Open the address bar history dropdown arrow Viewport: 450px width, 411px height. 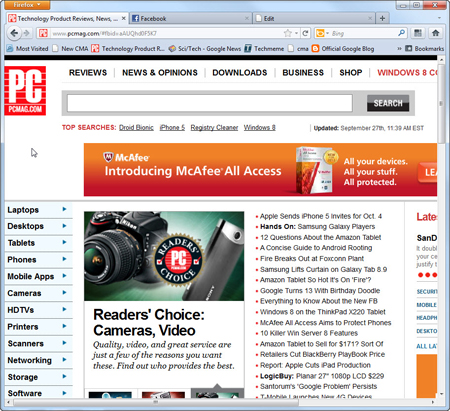pyautogui.click(x=296, y=33)
